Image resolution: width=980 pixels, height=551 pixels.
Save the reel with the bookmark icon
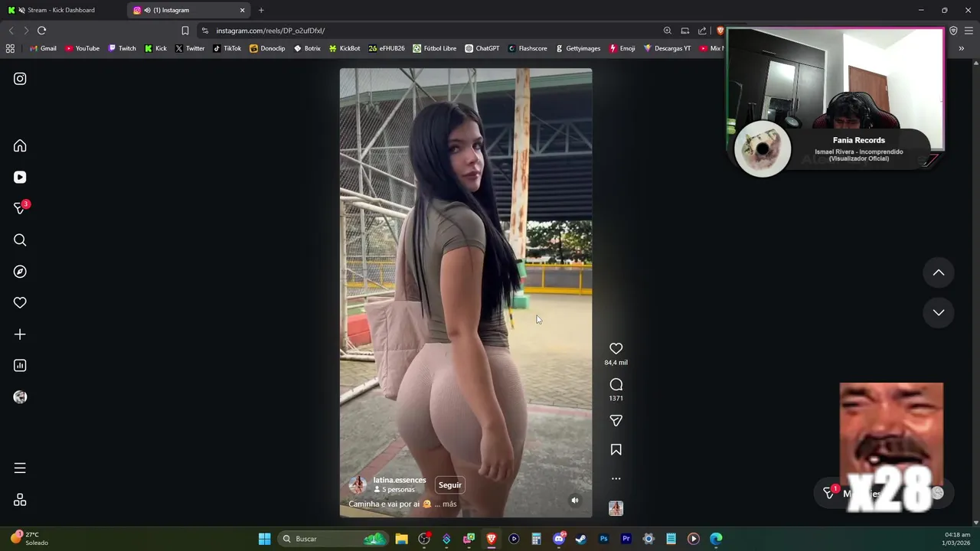click(616, 450)
